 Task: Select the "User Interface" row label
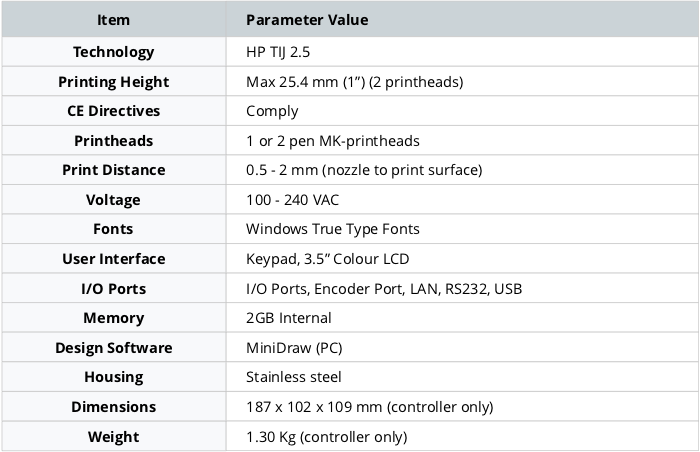click(113, 259)
